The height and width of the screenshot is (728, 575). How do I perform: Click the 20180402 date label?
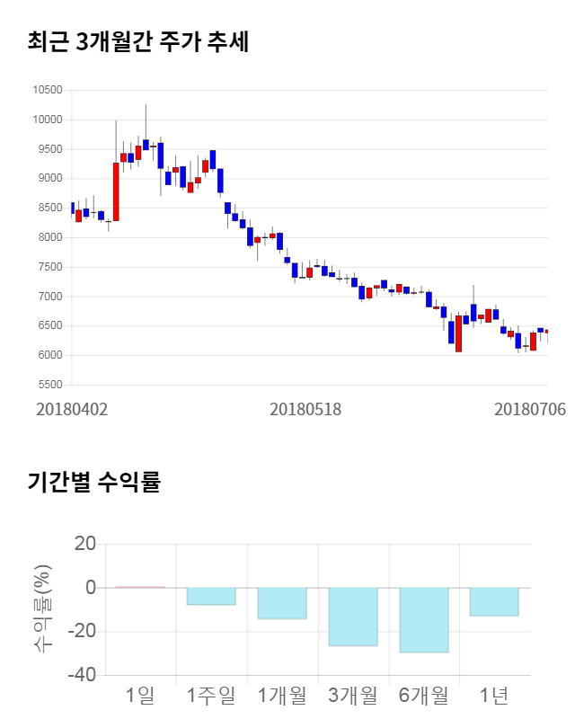point(72,409)
